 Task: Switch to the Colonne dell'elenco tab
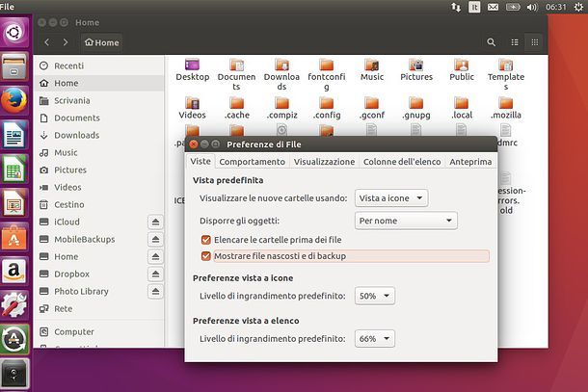(x=402, y=162)
